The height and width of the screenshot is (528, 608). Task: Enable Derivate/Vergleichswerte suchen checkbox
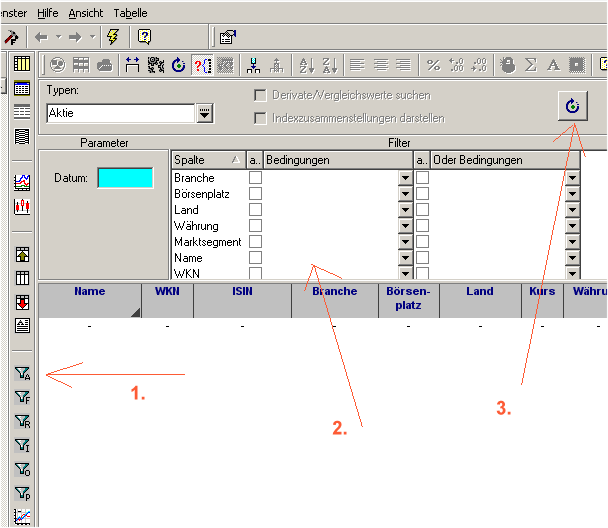point(260,95)
